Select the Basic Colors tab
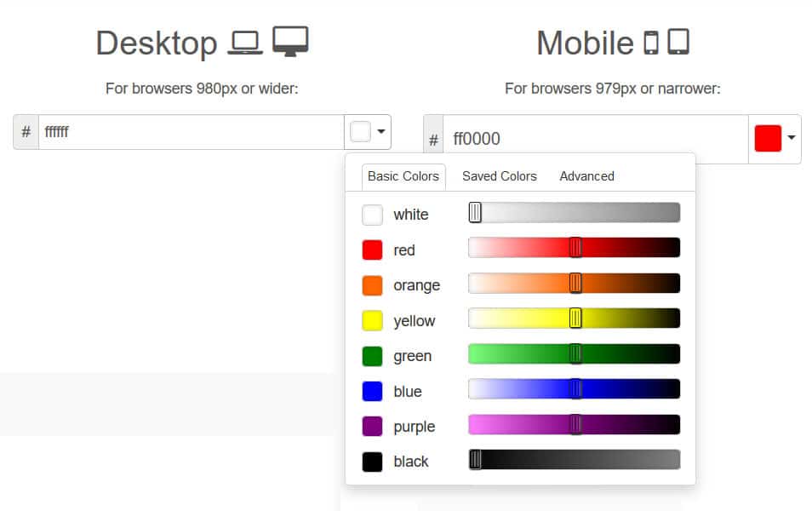 (x=403, y=176)
